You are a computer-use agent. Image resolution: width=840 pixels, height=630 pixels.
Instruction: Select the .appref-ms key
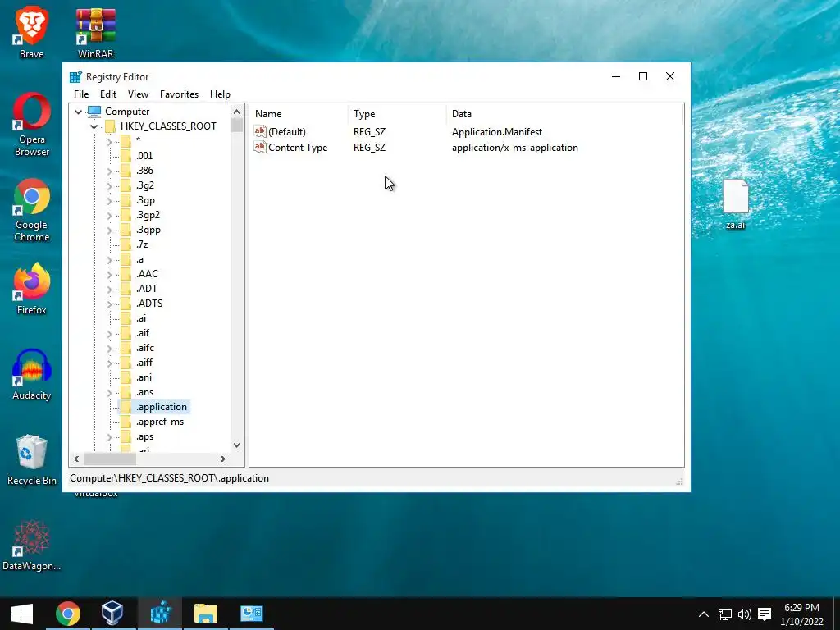point(160,422)
